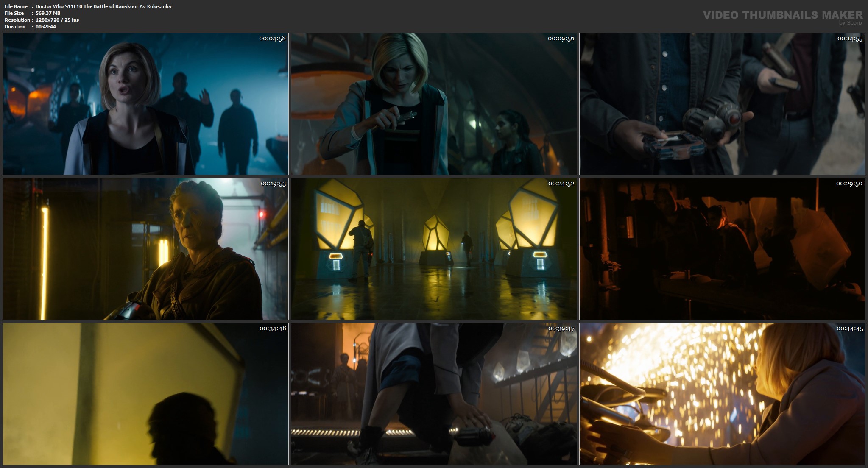The width and height of the screenshot is (868, 468).
Task: Click the 00:39:47 timestamp label
Action: tap(561, 328)
